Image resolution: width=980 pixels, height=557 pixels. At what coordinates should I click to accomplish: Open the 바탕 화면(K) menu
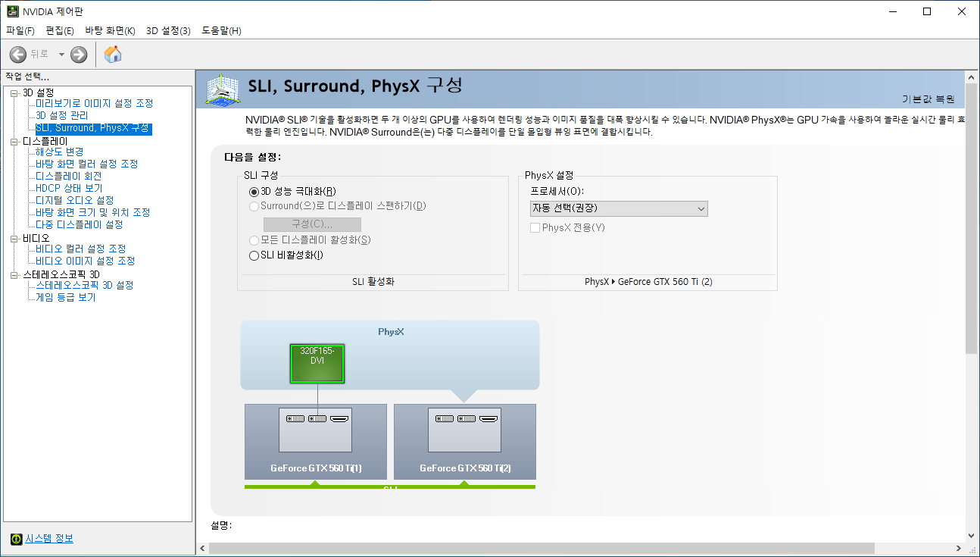point(110,30)
